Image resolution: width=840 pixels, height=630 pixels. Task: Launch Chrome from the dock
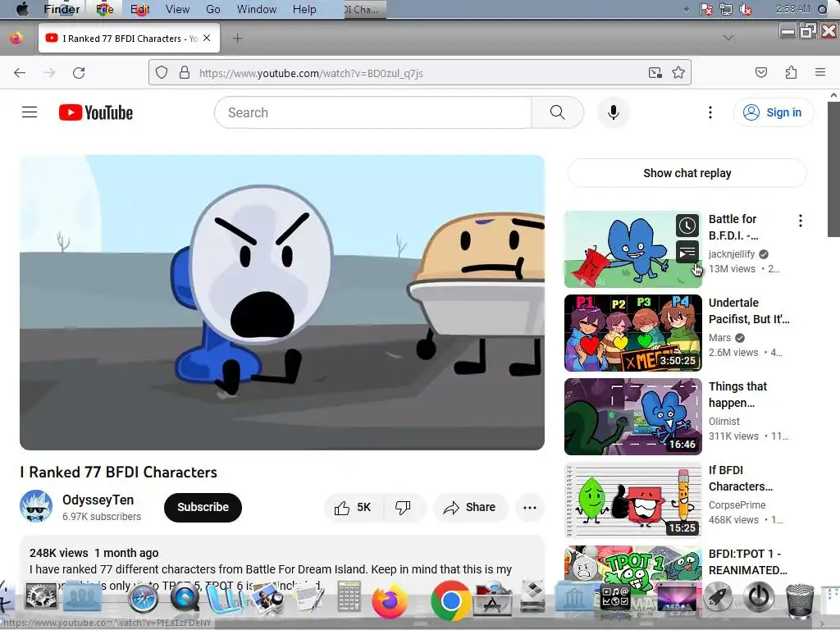coord(450,600)
